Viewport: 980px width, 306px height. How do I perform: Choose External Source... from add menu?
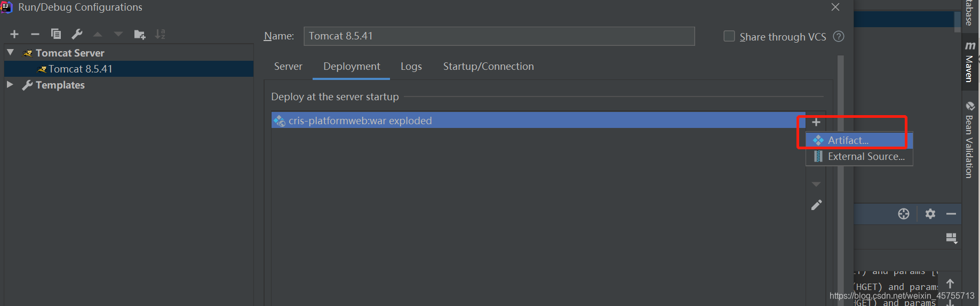[x=859, y=157]
